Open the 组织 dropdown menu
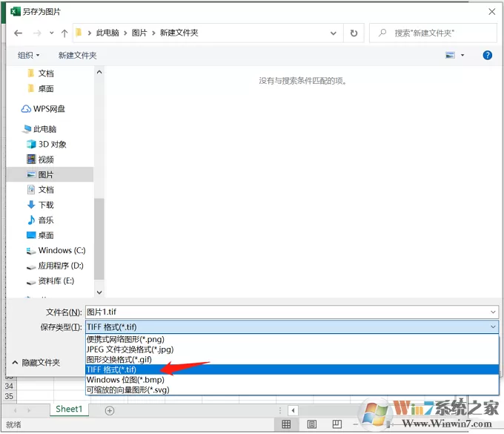This screenshot has width=504, height=434. 29,56
